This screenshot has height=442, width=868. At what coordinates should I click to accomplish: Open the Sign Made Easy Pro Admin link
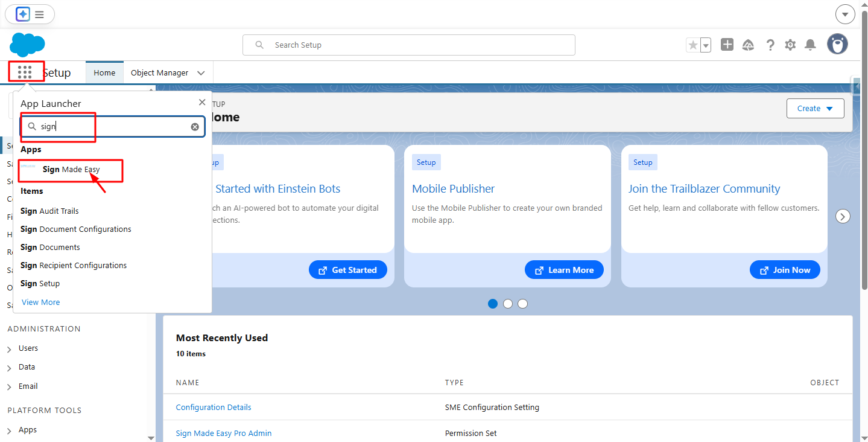224,433
